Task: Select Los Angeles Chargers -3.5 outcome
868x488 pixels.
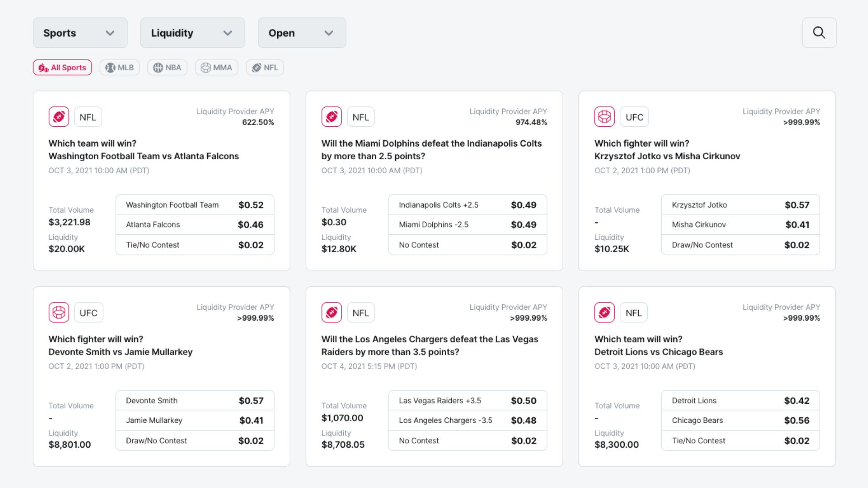Action: pos(468,420)
